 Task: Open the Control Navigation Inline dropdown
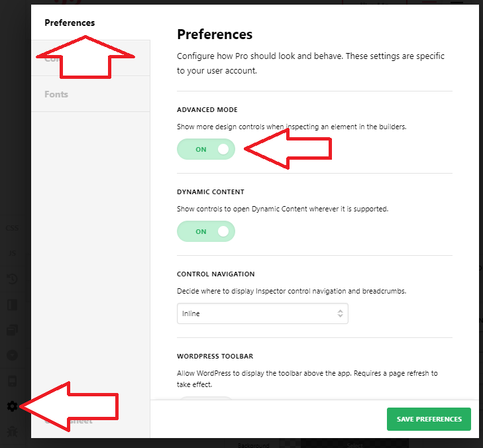[x=262, y=313]
